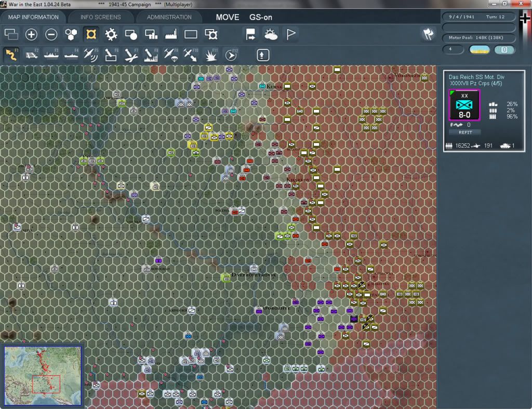532x409 pixels.
Task: Open the MAP INFORMATION tab
Action: tap(33, 17)
